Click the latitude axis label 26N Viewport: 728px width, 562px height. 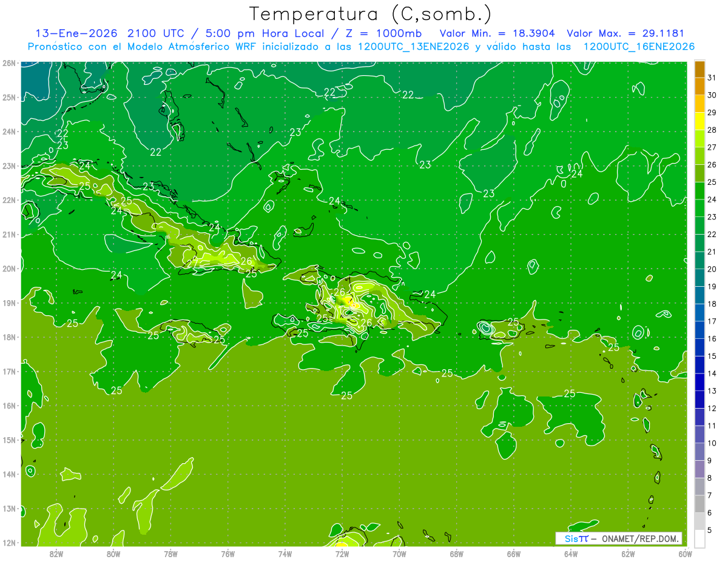(x=9, y=63)
